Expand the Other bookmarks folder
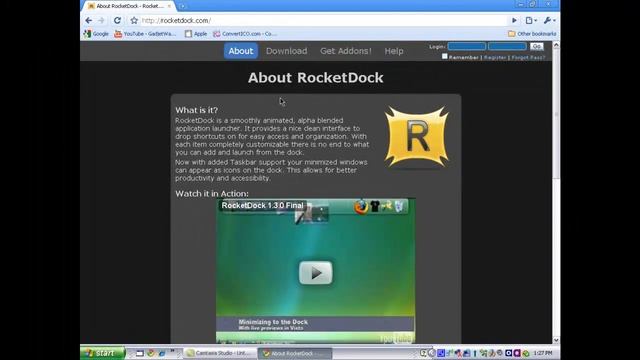Viewport: 640px width, 360px height. (x=532, y=34)
